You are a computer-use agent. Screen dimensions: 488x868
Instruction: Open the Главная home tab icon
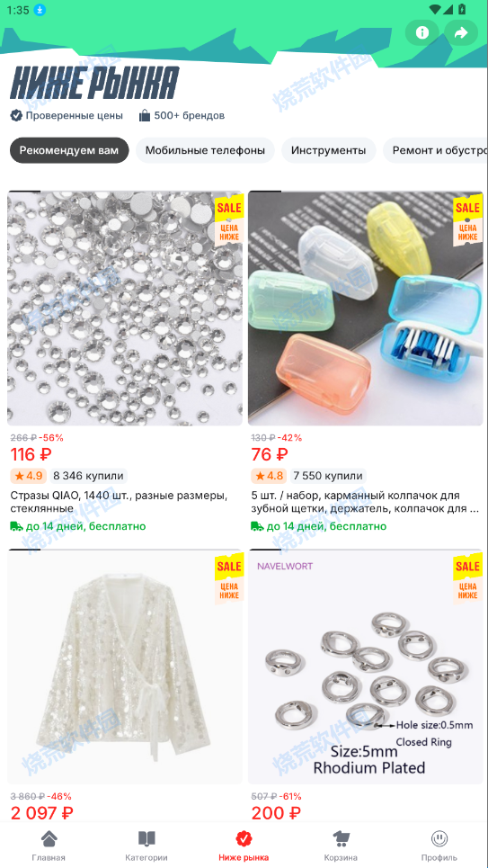click(x=49, y=838)
